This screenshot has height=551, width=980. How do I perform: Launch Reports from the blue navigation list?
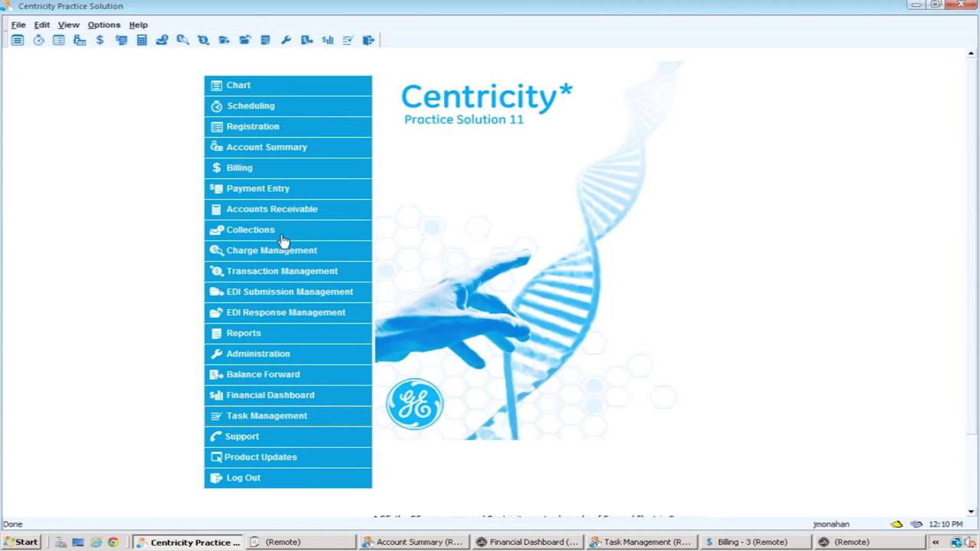(288, 333)
